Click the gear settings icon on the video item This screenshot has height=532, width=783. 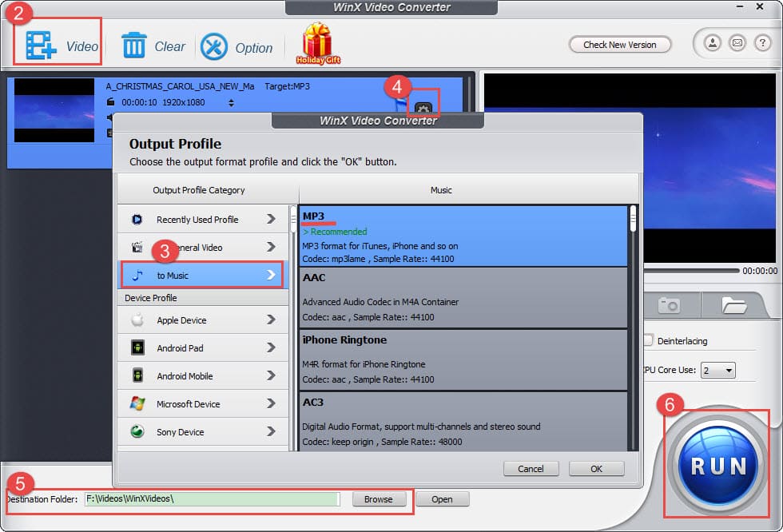pos(423,108)
